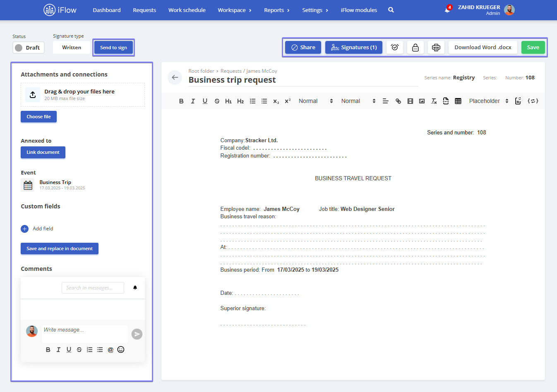Toggle underline in document editor toolbar
This screenshot has width=557, height=392.
tap(205, 101)
